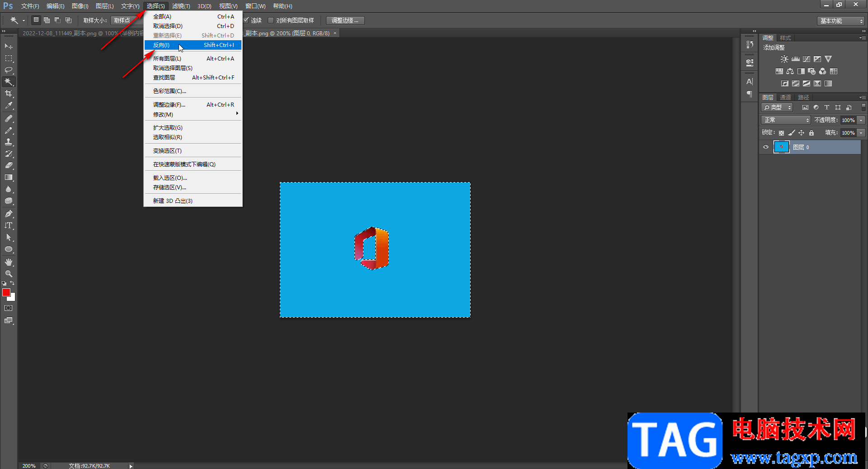Screen dimensions: 868x469
Task: Open the 基本功能 workspace dropdown
Action: pyautogui.click(x=841, y=21)
